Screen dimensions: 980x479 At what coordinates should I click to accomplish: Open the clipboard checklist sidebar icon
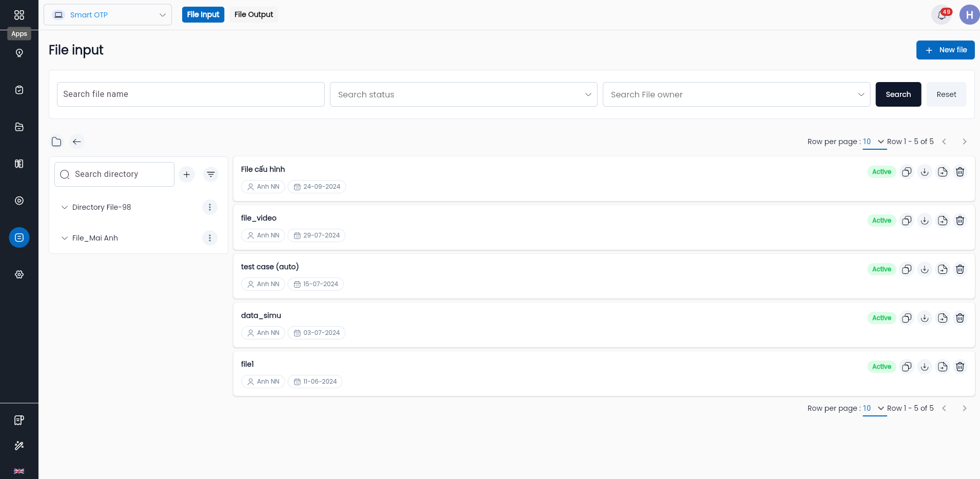(19, 90)
